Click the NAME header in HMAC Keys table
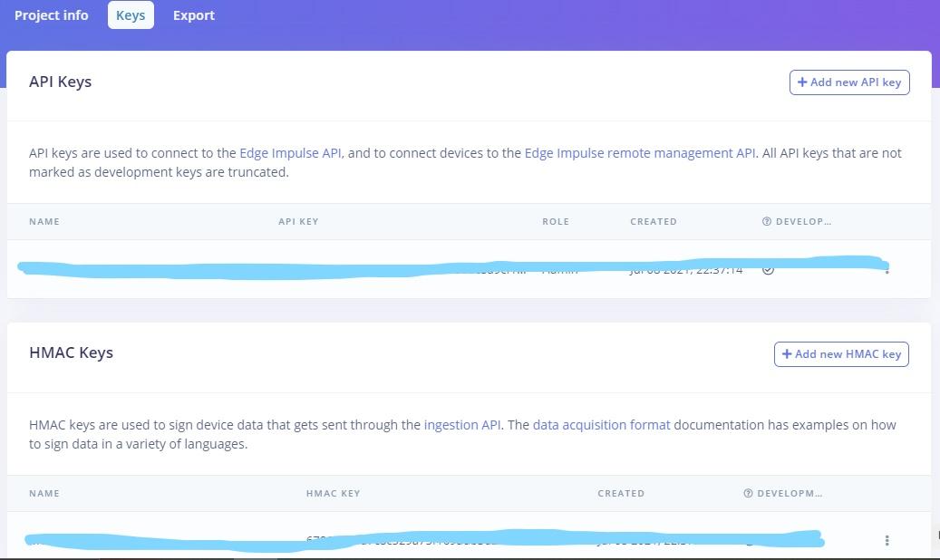This screenshot has height=560, width=940. (44, 494)
